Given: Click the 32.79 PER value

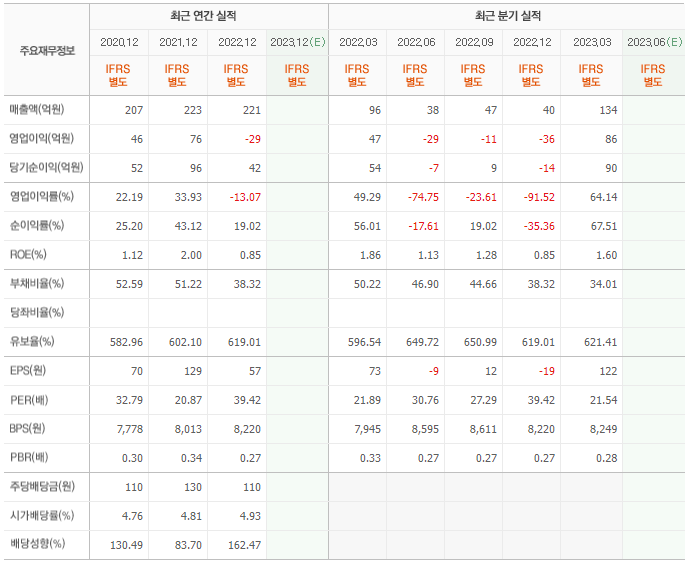Looking at the screenshot, I should (130, 400).
